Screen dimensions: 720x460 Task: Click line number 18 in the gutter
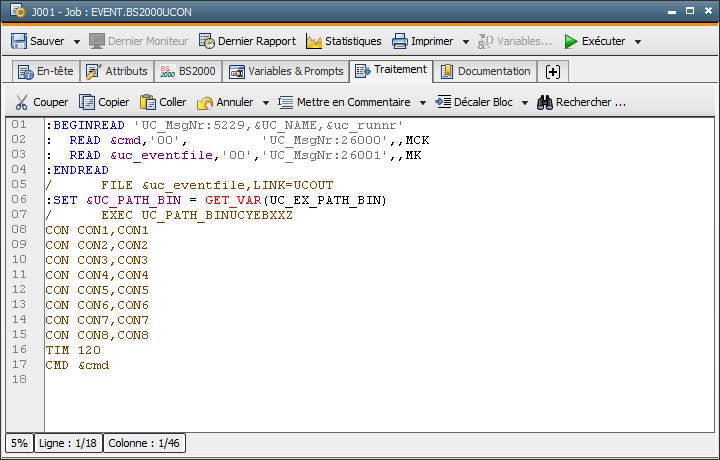click(19, 379)
